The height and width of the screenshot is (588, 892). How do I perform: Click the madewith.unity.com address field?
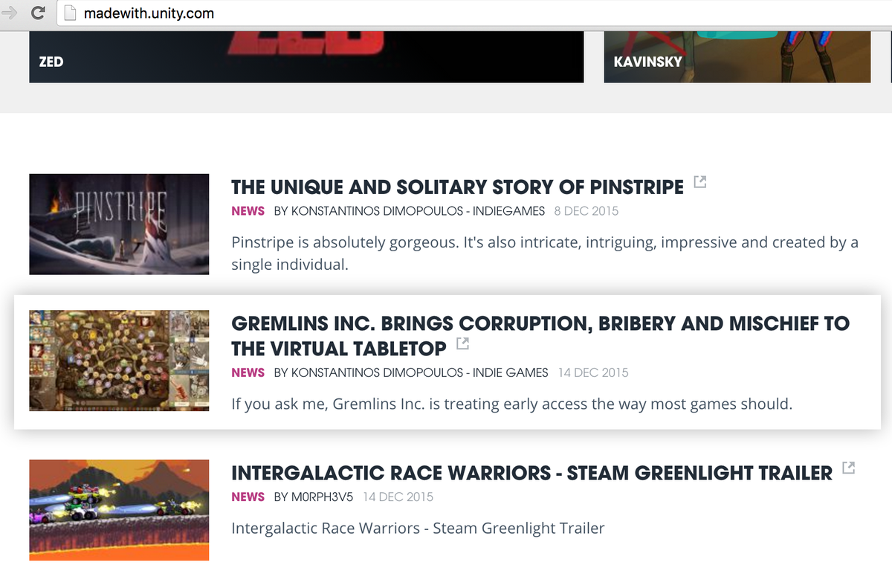476,13
